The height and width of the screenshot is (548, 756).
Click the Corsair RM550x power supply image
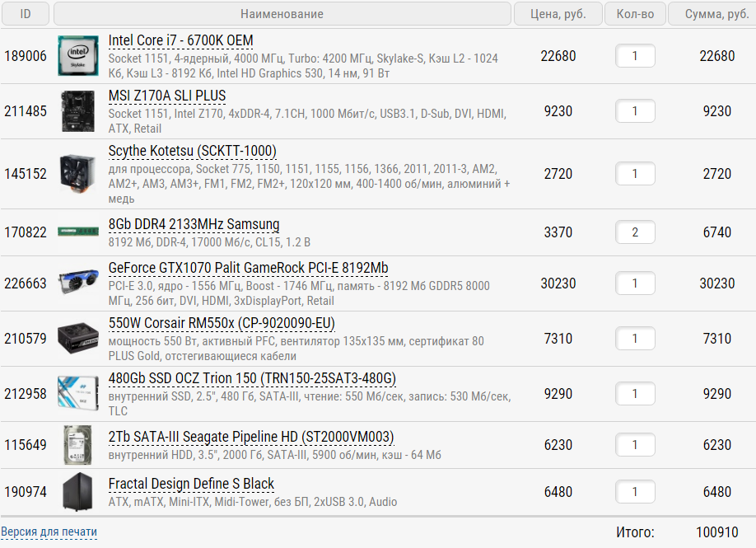(79, 339)
